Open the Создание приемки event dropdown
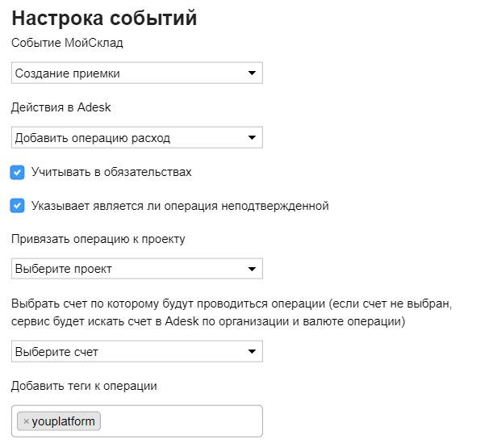This screenshot has width=489, height=448. [137, 73]
